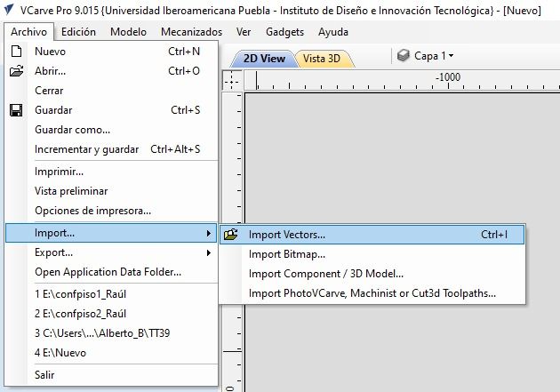
Task: Click the VCarve Pro logo in title bar
Action: pyautogui.click(x=8, y=10)
